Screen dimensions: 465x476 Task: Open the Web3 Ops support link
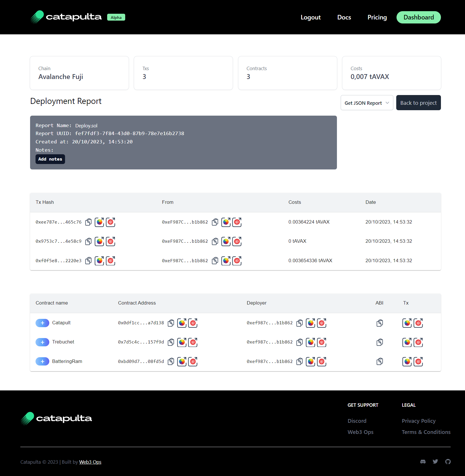click(x=360, y=432)
